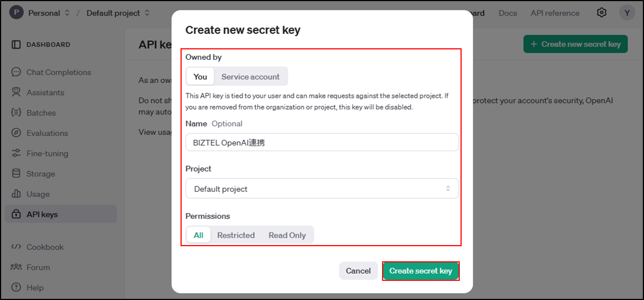644x300 pixels.
Task: Choose Restricted permissions option
Action: [236, 235]
